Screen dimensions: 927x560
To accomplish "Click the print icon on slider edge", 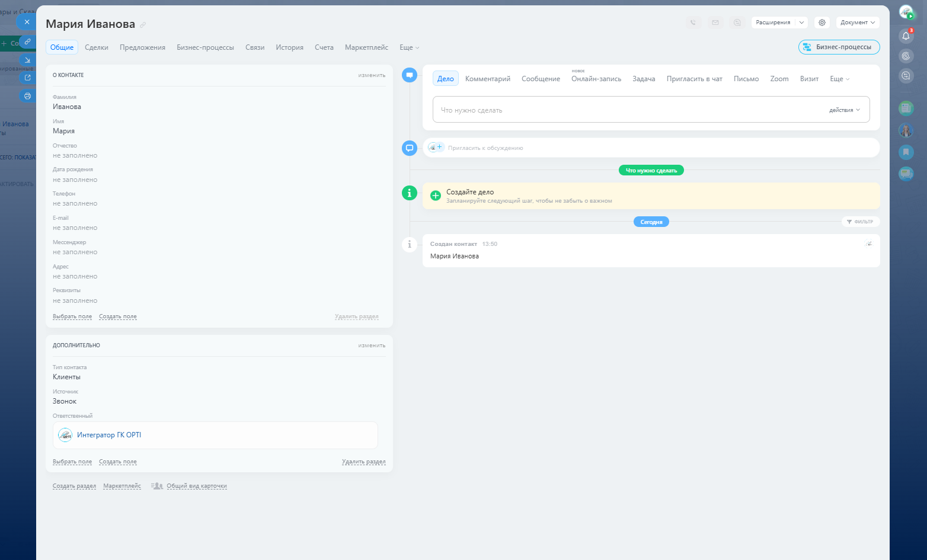I will point(27,96).
